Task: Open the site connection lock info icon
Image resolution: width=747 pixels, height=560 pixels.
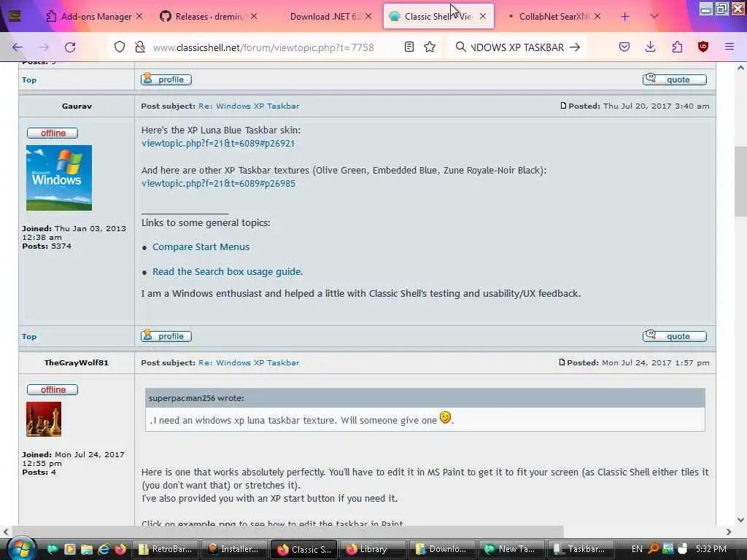Action: 139,47
